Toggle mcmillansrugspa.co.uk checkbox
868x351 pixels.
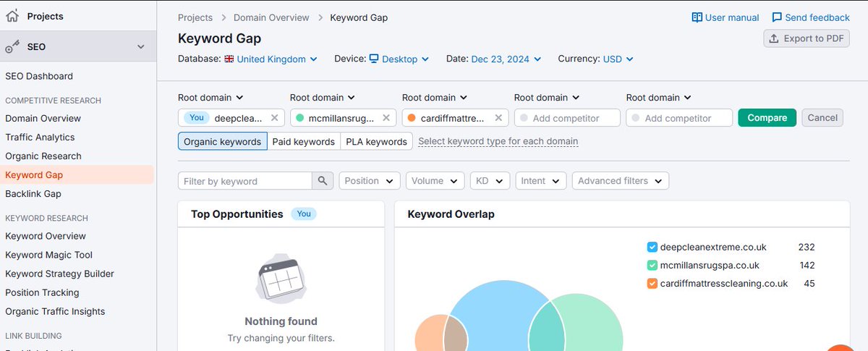tap(652, 266)
